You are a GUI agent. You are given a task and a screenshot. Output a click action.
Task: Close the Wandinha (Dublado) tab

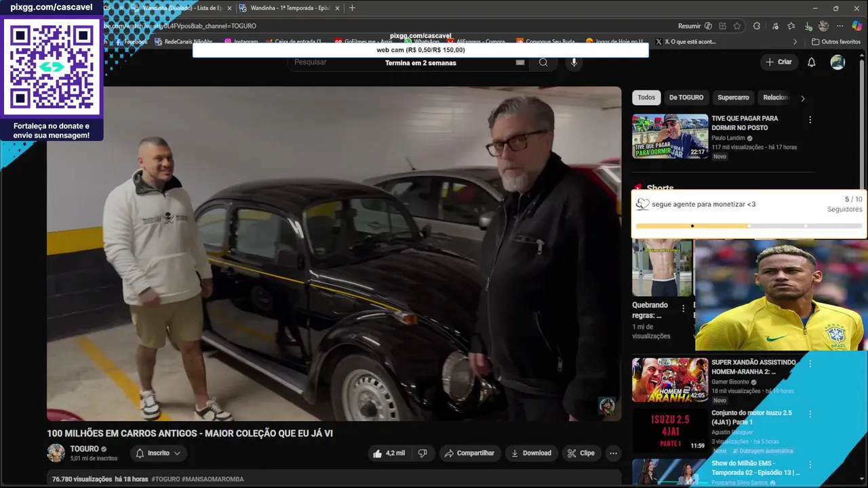coord(229,8)
